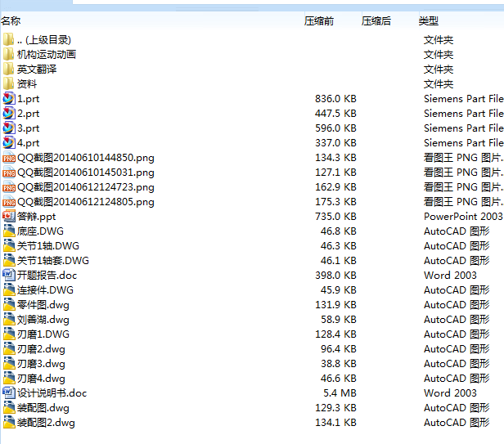Click the 134.1 KB size value
Viewport: 504px width, 444px height.
(x=335, y=423)
